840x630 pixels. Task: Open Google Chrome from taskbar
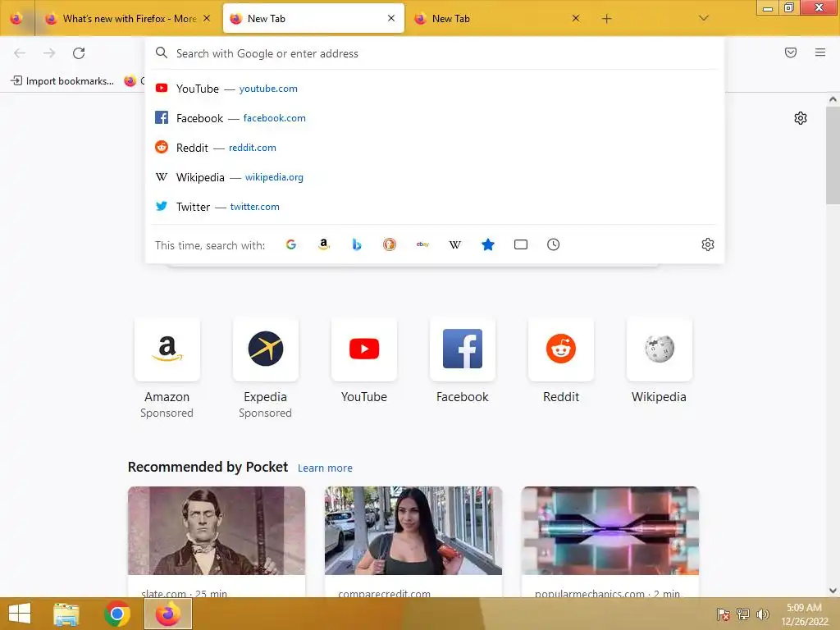point(117,614)
